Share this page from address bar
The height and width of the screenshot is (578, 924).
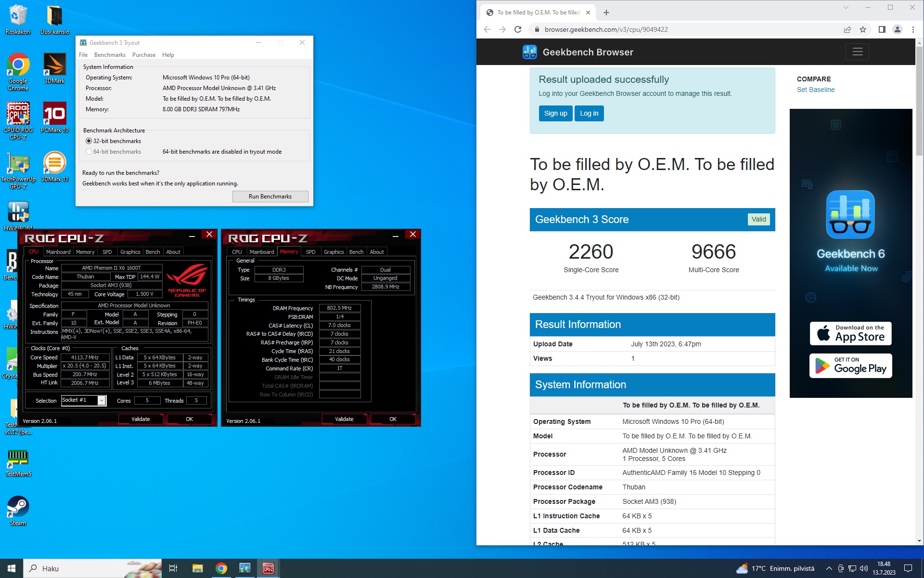847,29
